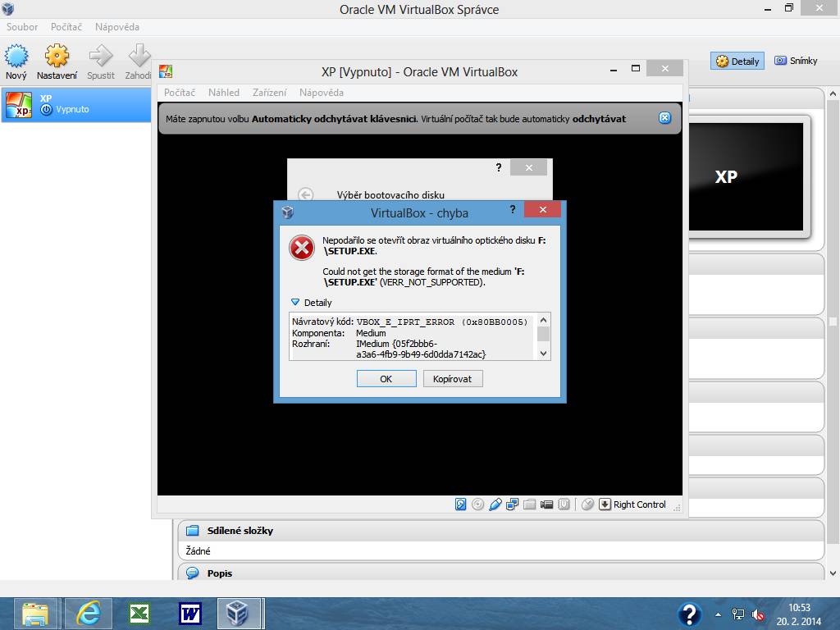Click the XP icon in VM window title

point(166,71)
